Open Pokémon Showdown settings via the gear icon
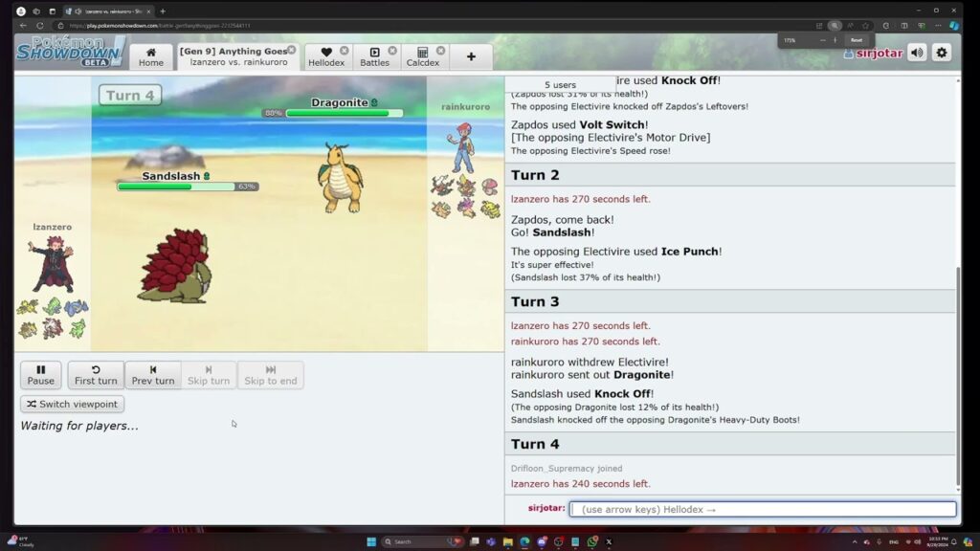The image size is (980, 551). [x=942, y=53]
